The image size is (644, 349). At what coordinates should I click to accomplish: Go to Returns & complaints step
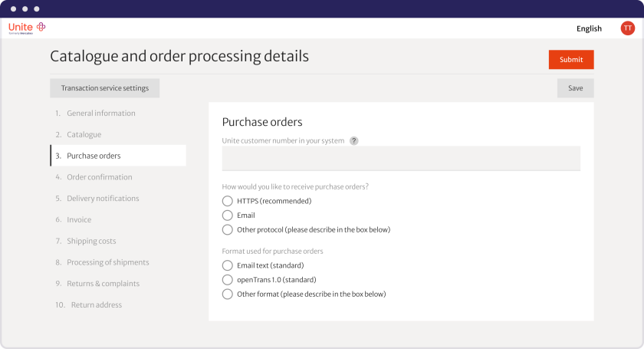(103, 284)
